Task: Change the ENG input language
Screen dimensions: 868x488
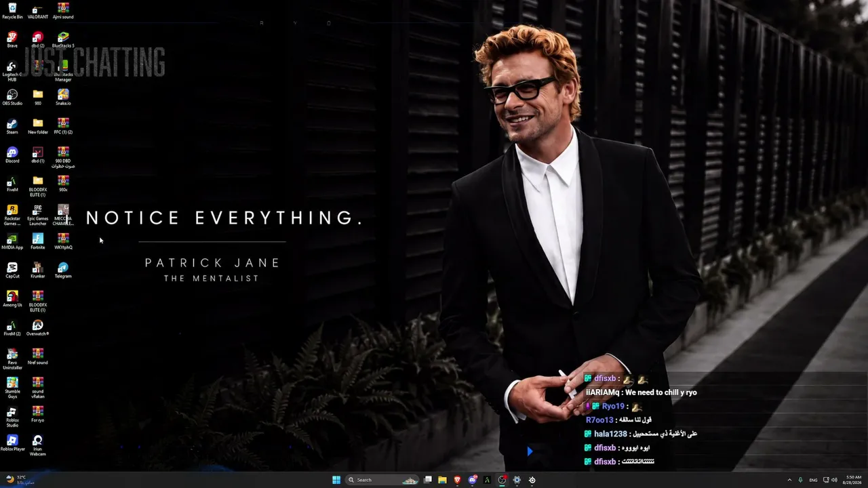Action: [x=813, y=480]
